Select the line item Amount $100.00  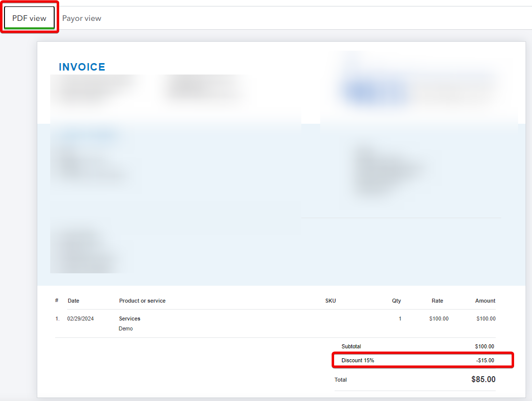(x=485, y=319)
